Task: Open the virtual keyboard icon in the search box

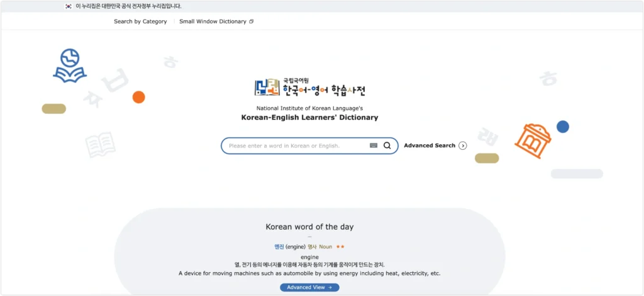Action: pos(374,145)
